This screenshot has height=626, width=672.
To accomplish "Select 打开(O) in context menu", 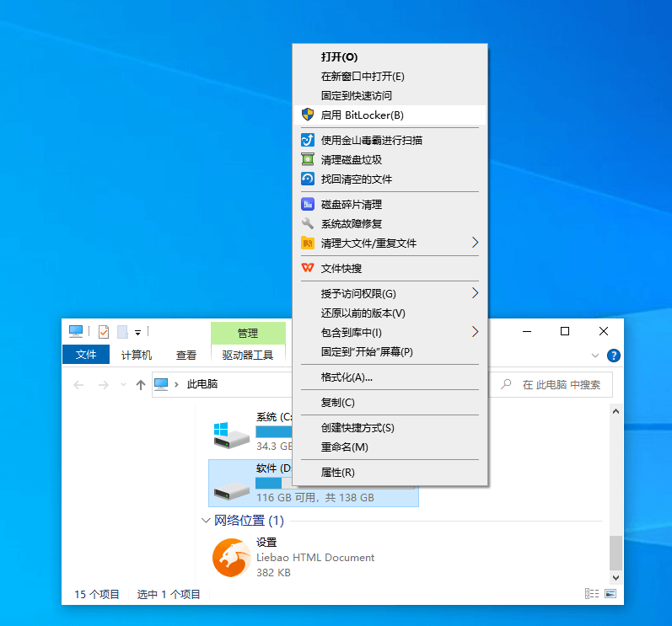I will point(390,57).
